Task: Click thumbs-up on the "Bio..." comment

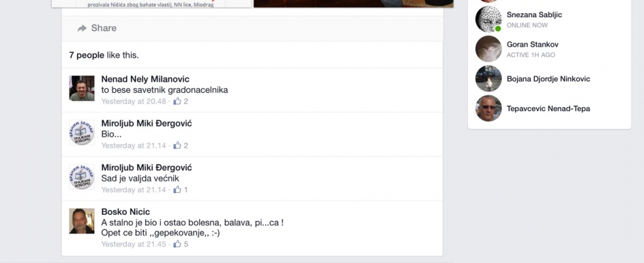Action: coord(177,145)
